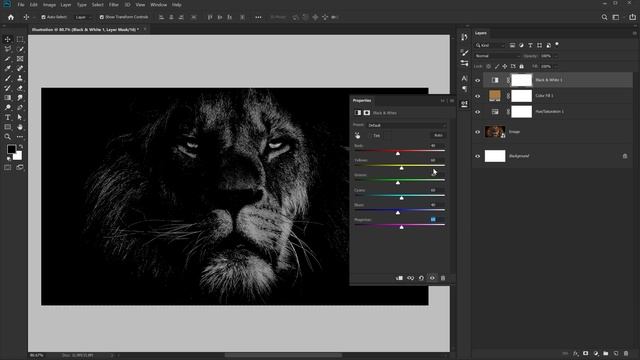Reset adjustment defaults in Properties panel

pyautogui.click(x=421, y=278)
